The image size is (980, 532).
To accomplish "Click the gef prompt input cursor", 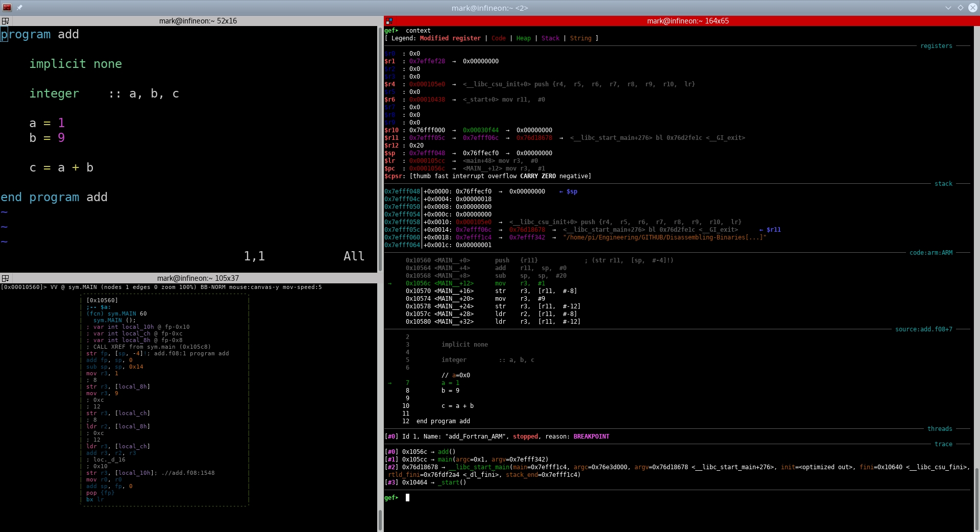I will pos(407,498).
